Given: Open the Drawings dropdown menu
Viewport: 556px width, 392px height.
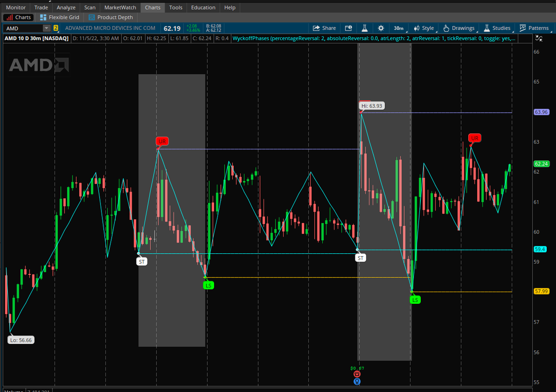Looking at the screenshot, I should (459, 28).
